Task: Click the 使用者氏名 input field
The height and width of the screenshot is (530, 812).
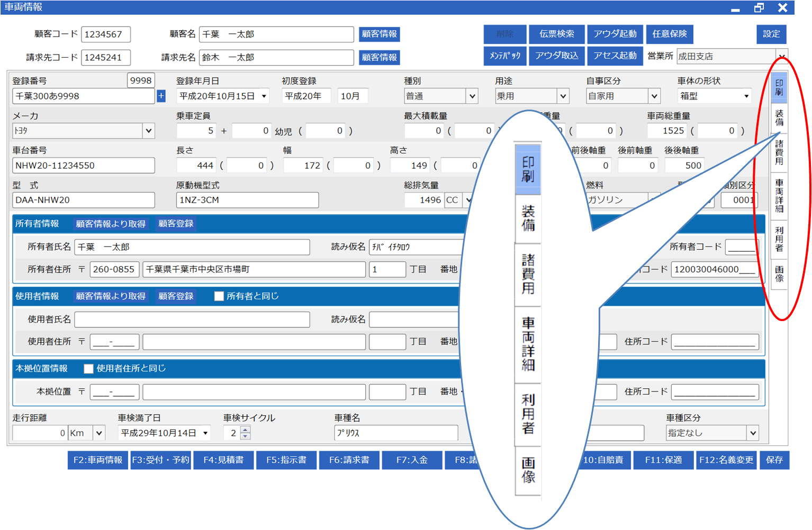Action: pyautogui.click(x=192, y=319)
